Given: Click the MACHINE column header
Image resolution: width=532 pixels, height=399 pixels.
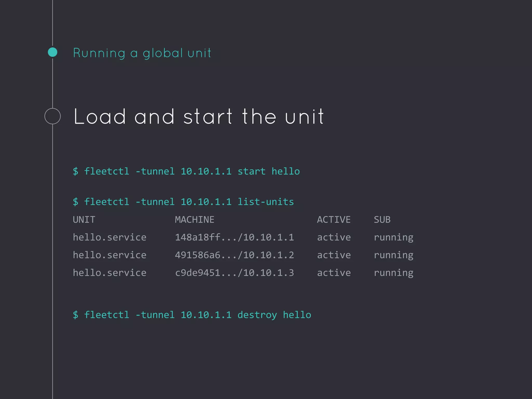Looking at the screenshot, I should click(x=195, y=220).
